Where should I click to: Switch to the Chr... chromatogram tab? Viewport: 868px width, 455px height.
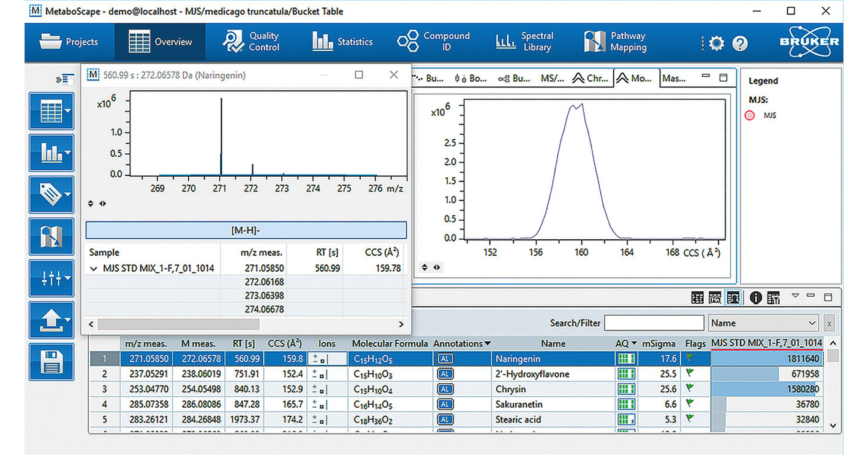tap(591, 78)
